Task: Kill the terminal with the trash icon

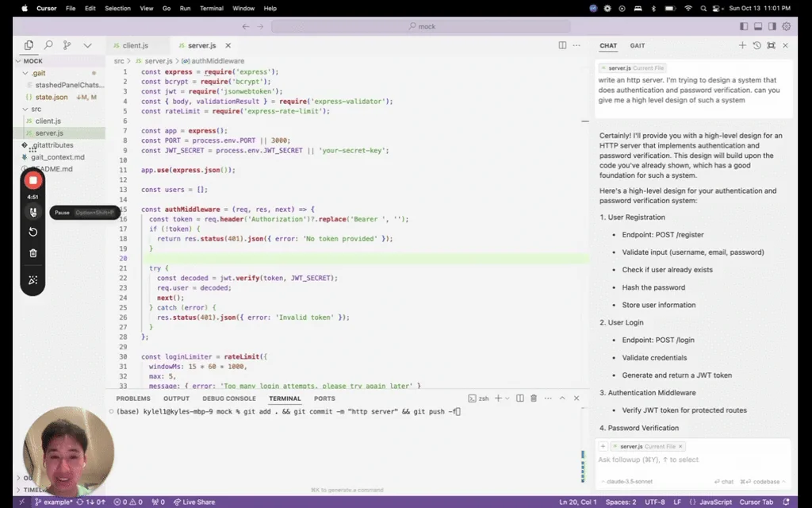Action: 534,398
